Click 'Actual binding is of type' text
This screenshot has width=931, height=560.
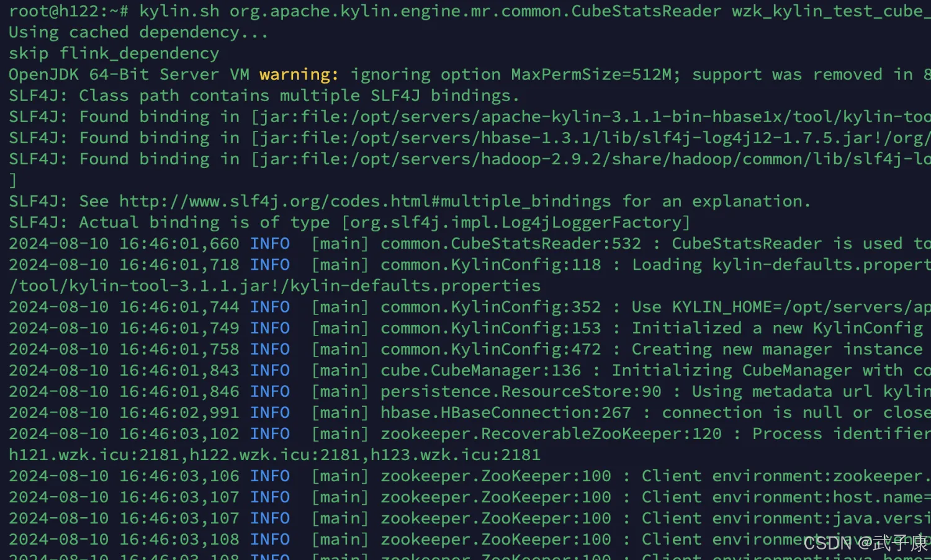tap(204, 223)
